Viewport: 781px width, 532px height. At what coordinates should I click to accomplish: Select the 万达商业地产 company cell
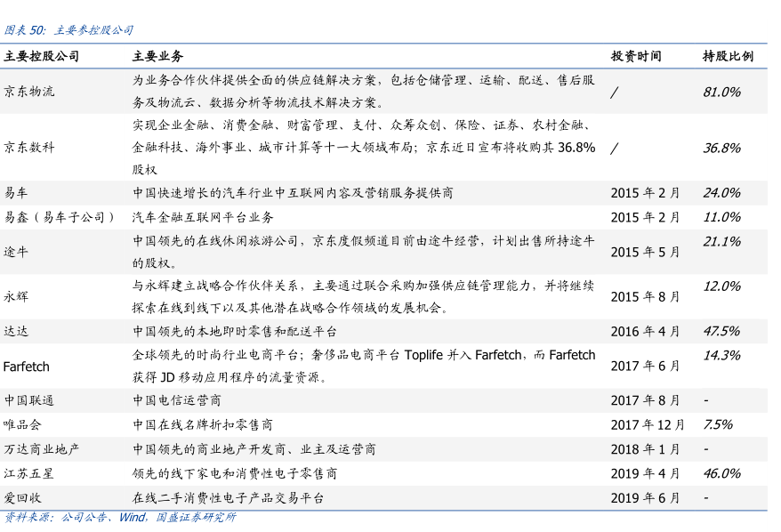[x=41, y=449]
